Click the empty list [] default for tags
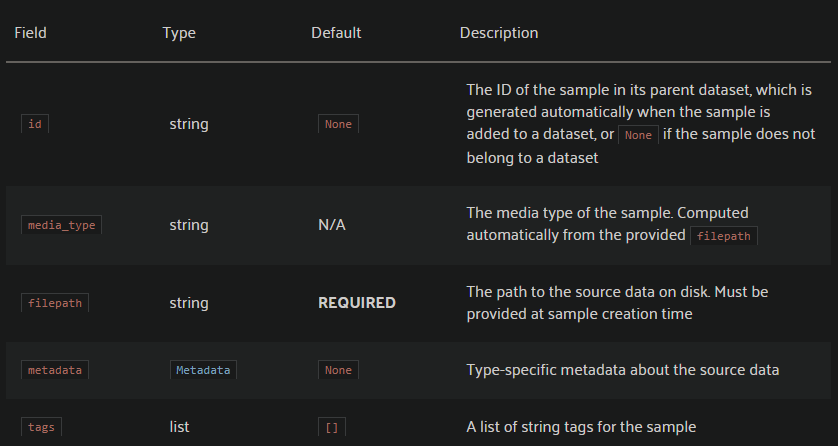The width and height of the screenshot is (838, 446). 332,427
